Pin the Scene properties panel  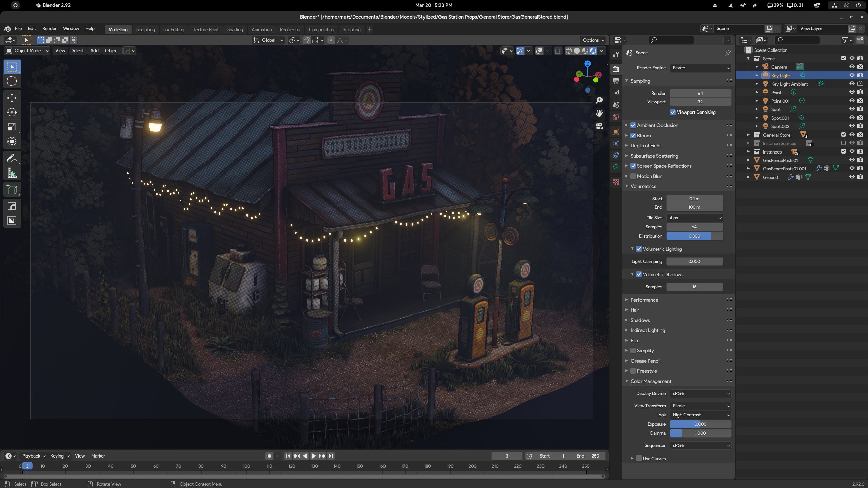pyautogui.click(x=728, y=53)
